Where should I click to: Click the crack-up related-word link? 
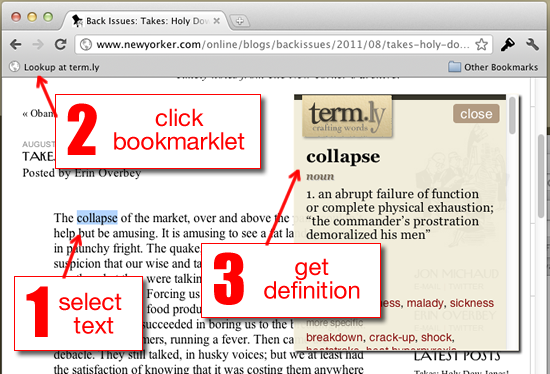point(392,337)
